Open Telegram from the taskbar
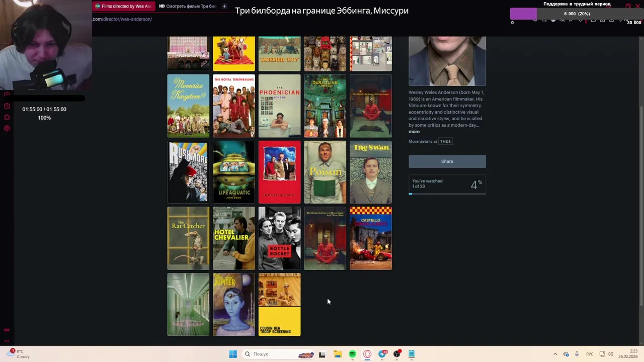Image resolution: width=644 pixels, height=362 pixels. click(382, 354)
